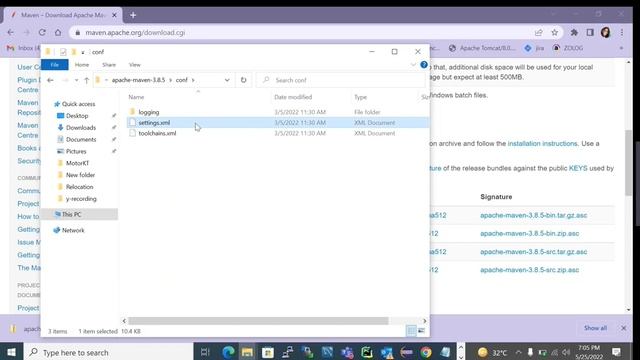The height and width of the screenshot is (360, 640).
Task: Click the taskbar search box
Action: (109, 352)
